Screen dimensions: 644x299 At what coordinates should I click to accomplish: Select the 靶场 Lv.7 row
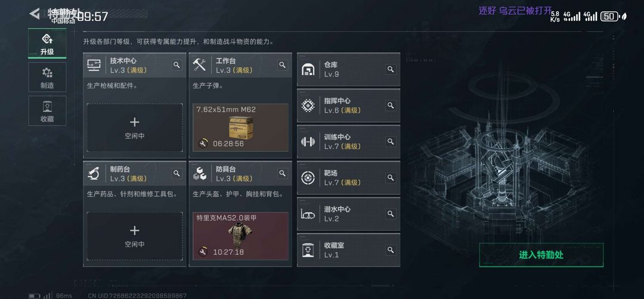pos(348,177)
